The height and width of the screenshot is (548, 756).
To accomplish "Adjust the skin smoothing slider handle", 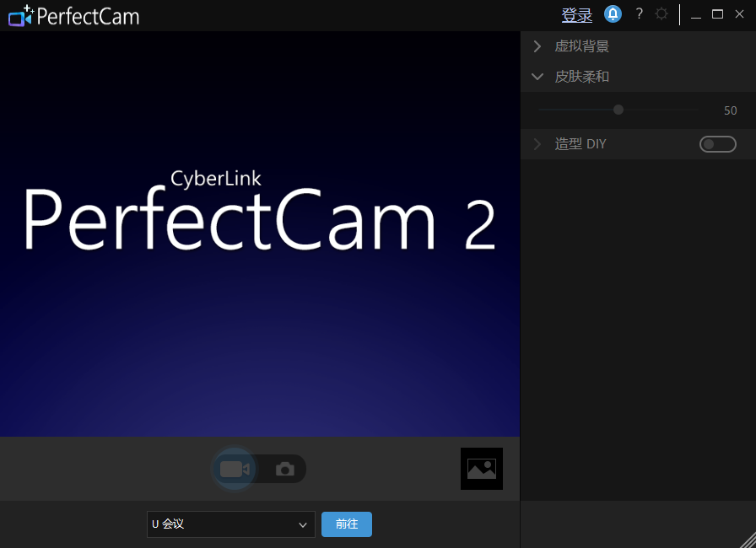I will (x=618, y=110).
